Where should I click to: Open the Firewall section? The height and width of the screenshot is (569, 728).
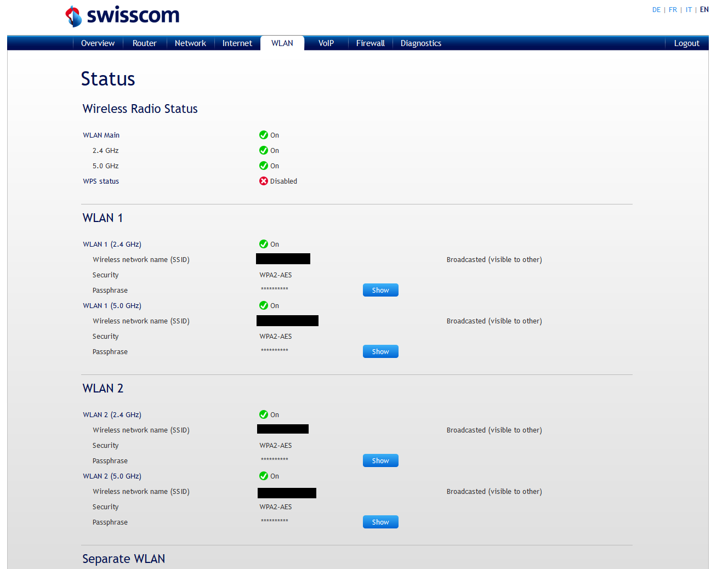point(370,43)
